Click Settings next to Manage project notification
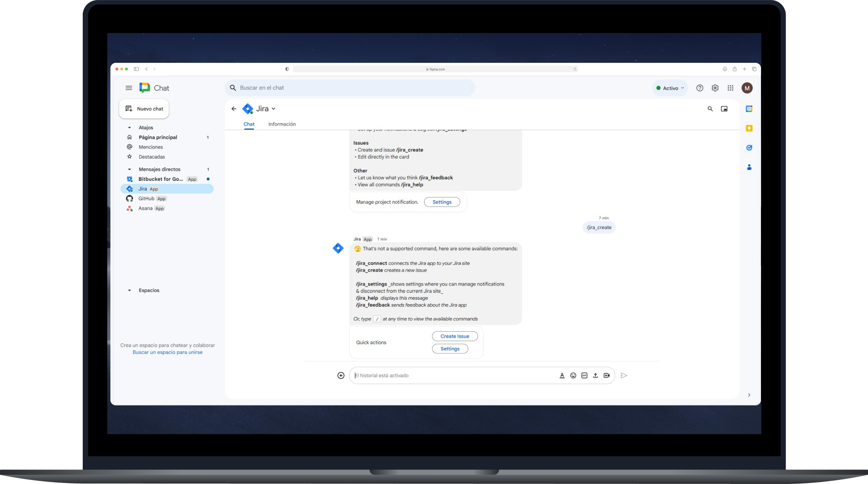This screenshot has height=484, width=868. (x=442, y=202)
